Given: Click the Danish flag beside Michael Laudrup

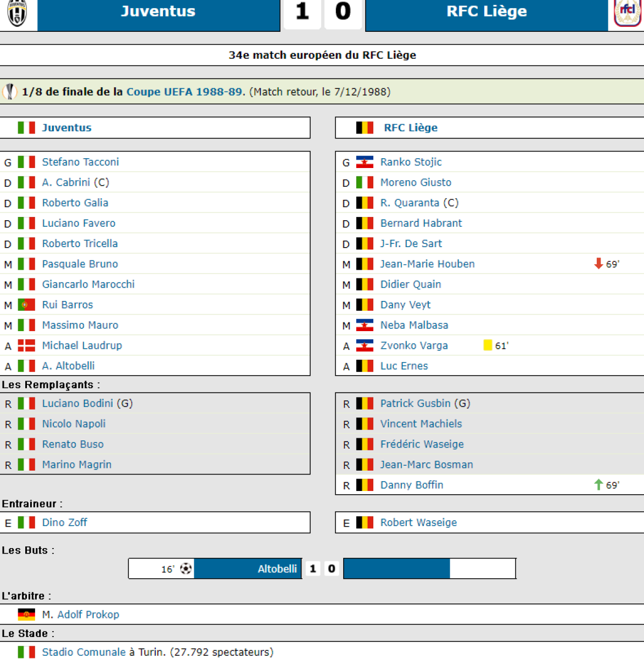Looking at the screenshot, I should pyautogui.click(x=26, y=345).
